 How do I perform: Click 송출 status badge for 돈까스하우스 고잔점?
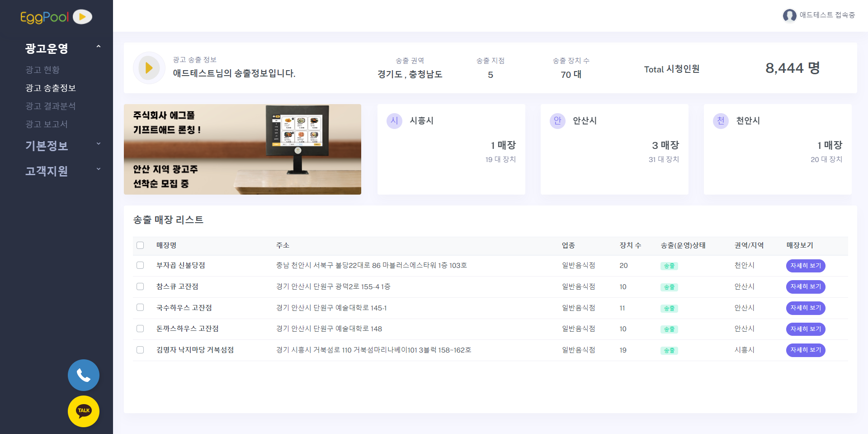click(x=669, y=329)
